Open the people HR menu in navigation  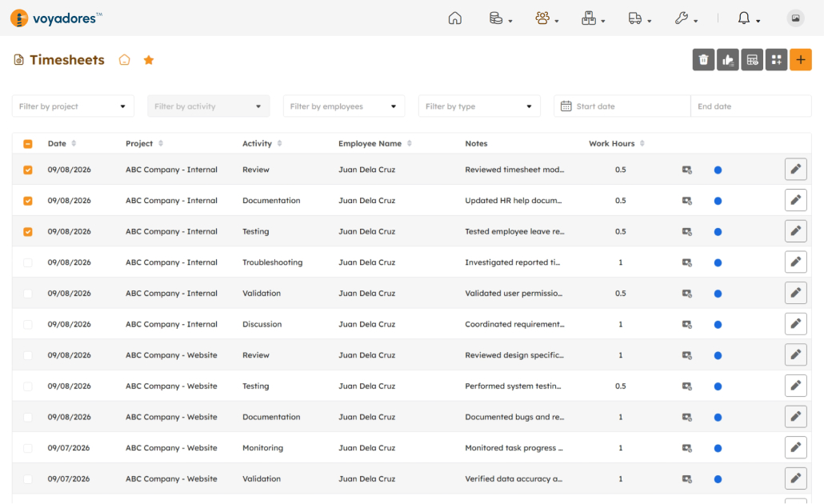[546, 18]
